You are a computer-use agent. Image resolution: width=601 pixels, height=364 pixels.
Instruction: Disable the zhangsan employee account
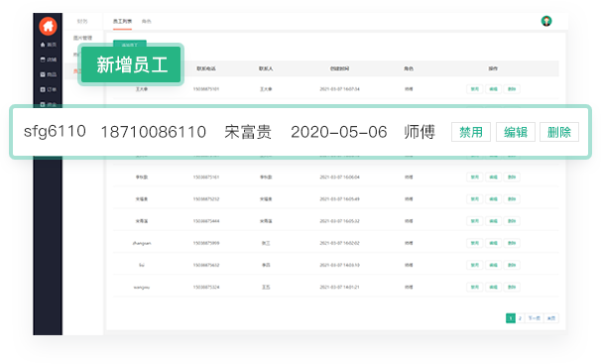(474, 243)
